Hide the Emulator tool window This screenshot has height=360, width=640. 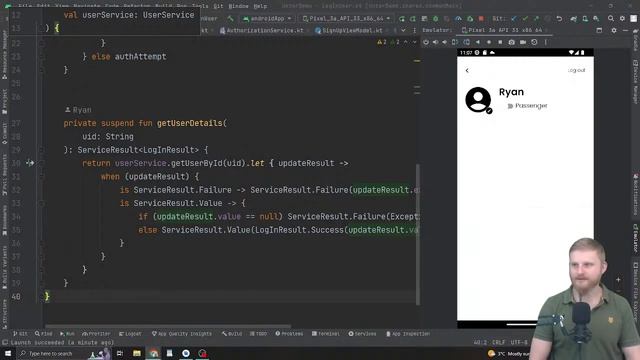coord(625,30)
